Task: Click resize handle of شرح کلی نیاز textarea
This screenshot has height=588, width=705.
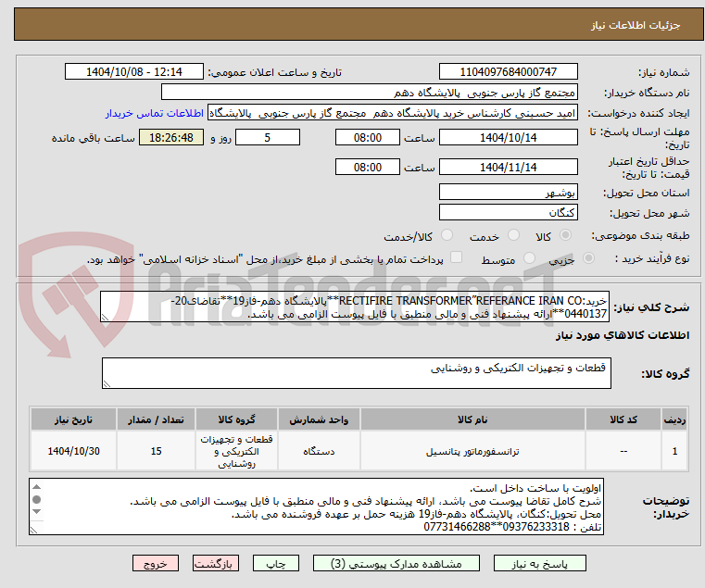Action: (x=106, y=317)
